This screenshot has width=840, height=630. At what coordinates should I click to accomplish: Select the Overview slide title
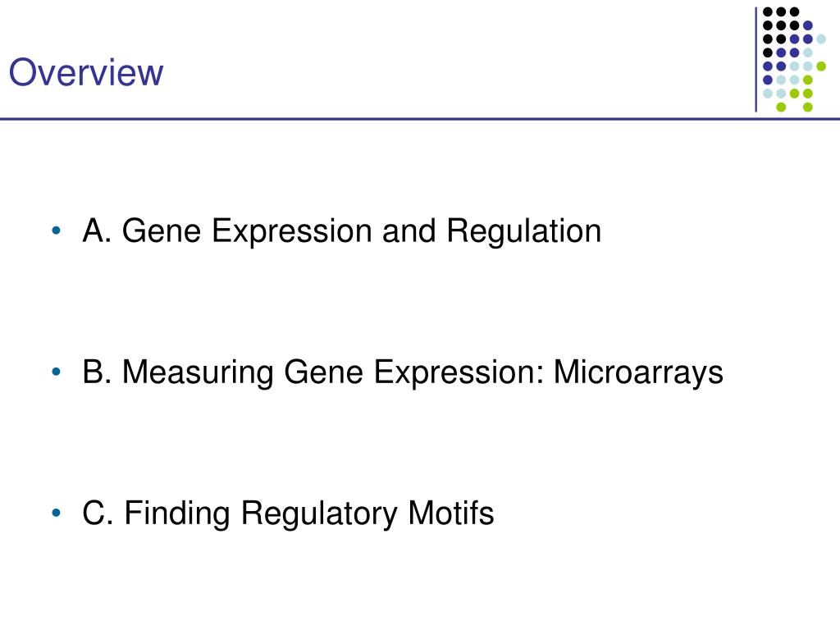pyautogui.click(x=86, y=72)
